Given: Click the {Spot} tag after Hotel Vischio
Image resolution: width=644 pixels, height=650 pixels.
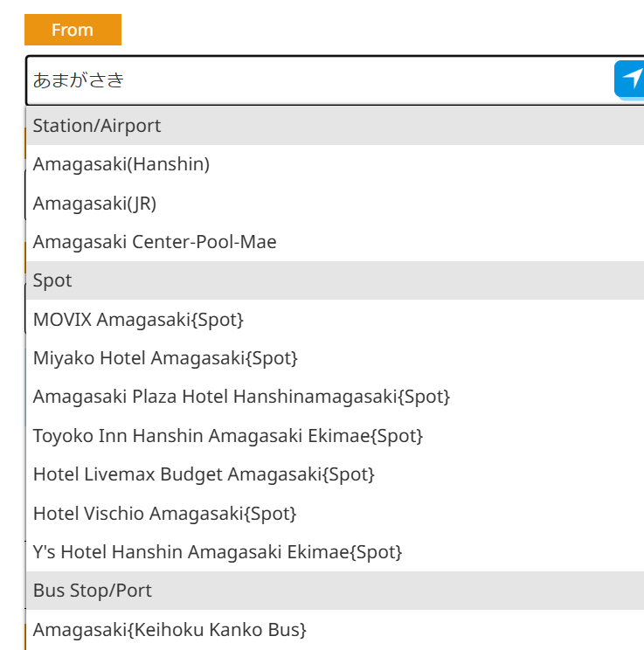Looking at the screenshot, I should (270, 513).
